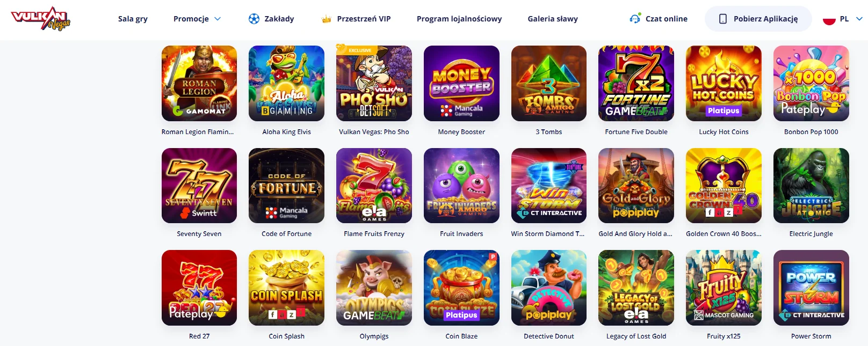Open the Fruity x125 title link
Screen dimensions: 868x346
pyautogui.click(x=724, y=336)
